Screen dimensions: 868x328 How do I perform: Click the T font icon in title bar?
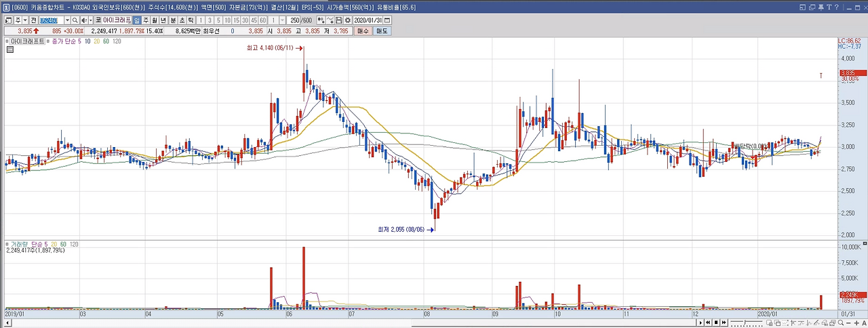[829, 7]
